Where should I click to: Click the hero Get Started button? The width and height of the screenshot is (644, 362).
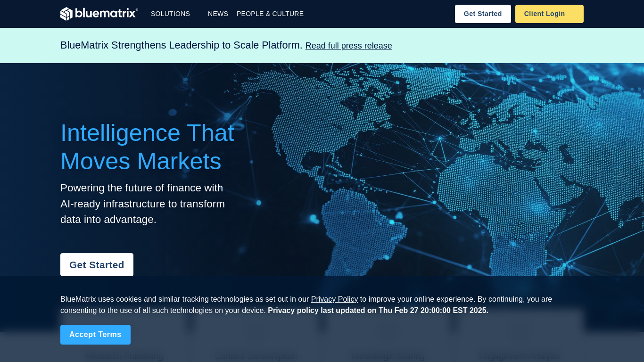(x=97, y=265)
